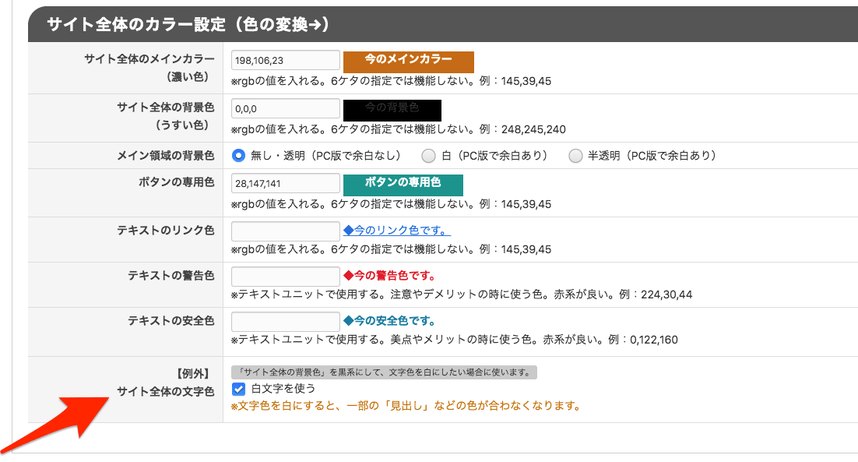Focus the empty text safe color field

[x=285, y=322]
